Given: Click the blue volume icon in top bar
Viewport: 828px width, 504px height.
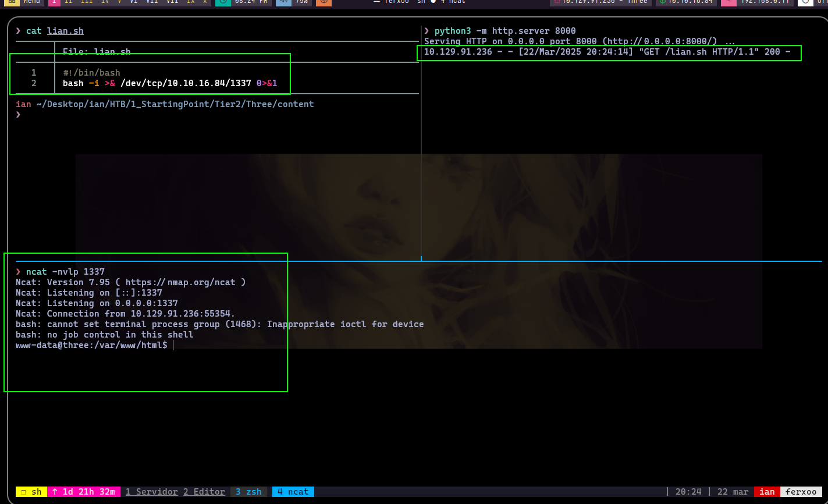Looking at the screenshot, I should click(x=284, y=2).
